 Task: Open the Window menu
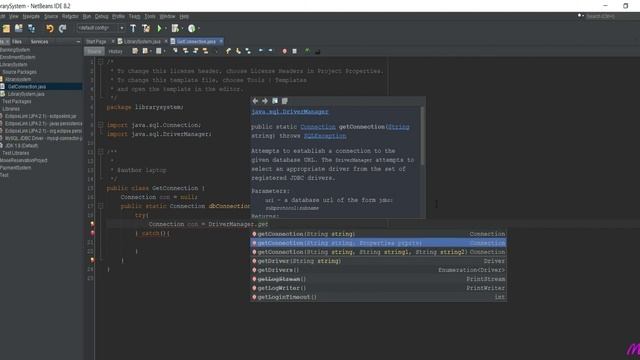[x=167, y=16]
